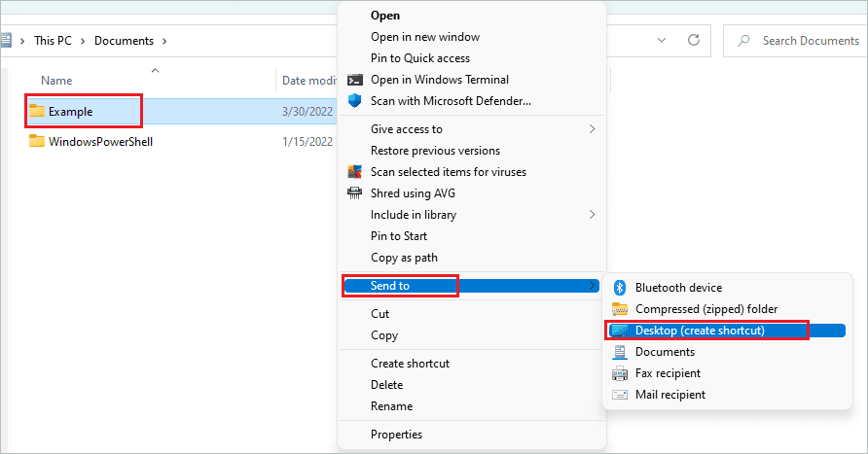868x454 pixels.
Task: Expand the Send to submenu arrow
Action: pos(592,286)
